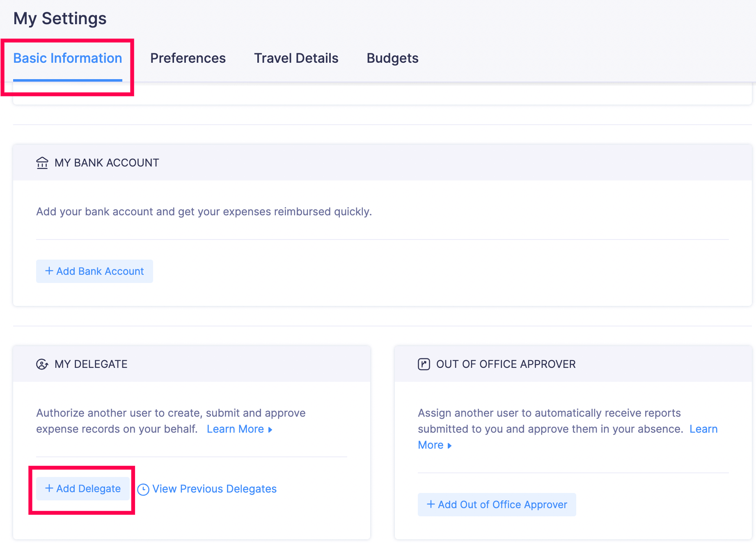Click the arrow icon after delegate Learn More
The height and width of the screenshot is (543, 756).
[270, 429]
